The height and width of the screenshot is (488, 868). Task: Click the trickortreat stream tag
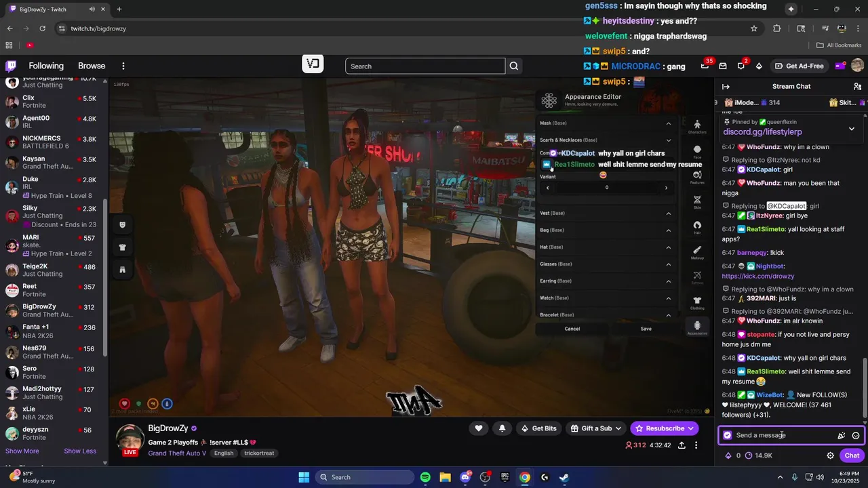[x=259, y=453]
